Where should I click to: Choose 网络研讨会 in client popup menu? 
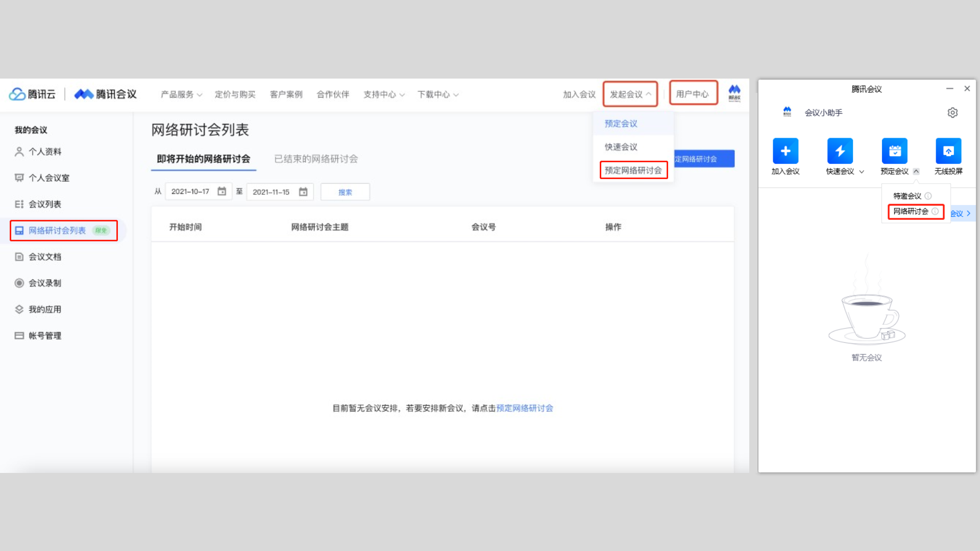point(911,211)
